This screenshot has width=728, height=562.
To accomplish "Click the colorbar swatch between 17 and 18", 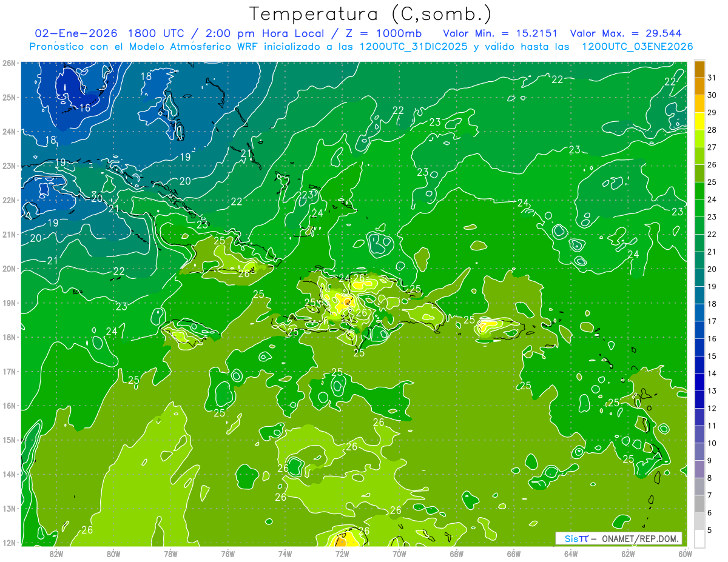I will (x=699, y=313).
